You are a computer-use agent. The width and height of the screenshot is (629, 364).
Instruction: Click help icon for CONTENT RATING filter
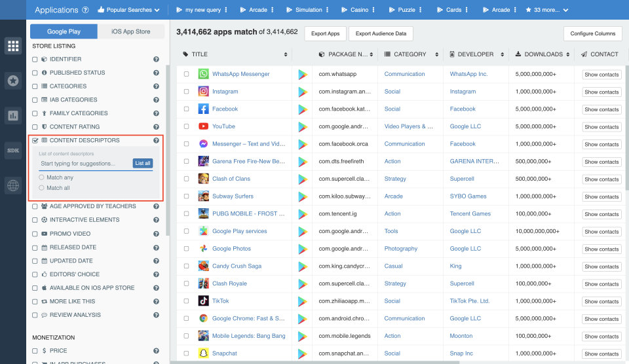pos(156,127)
